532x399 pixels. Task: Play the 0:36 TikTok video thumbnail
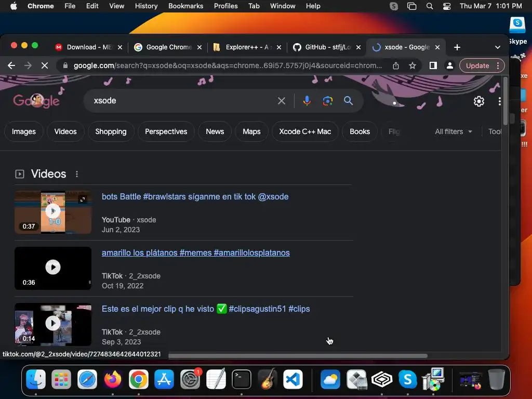click(53, 268)
